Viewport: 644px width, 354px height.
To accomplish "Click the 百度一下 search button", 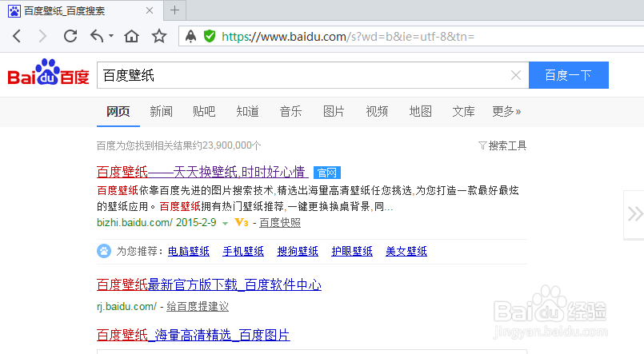I will pyautogui.click(x=569, y=75).
